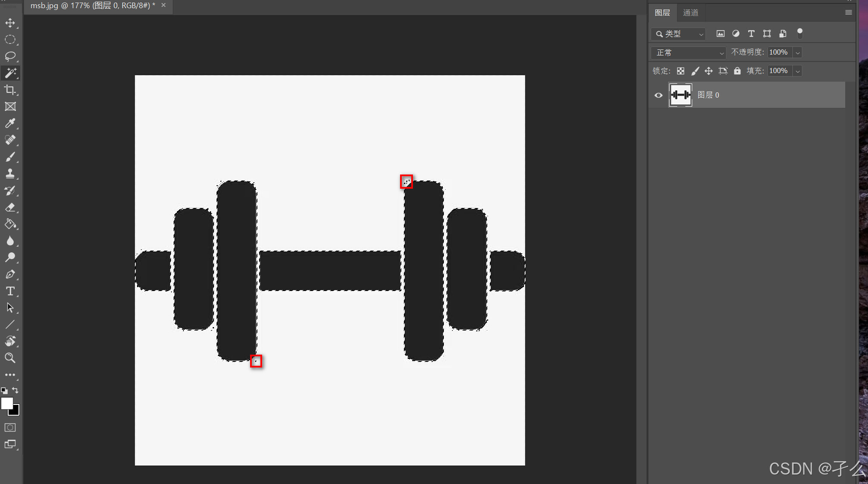
Task: Toggle visibility of 图层 0
Action: click(658, 95)
